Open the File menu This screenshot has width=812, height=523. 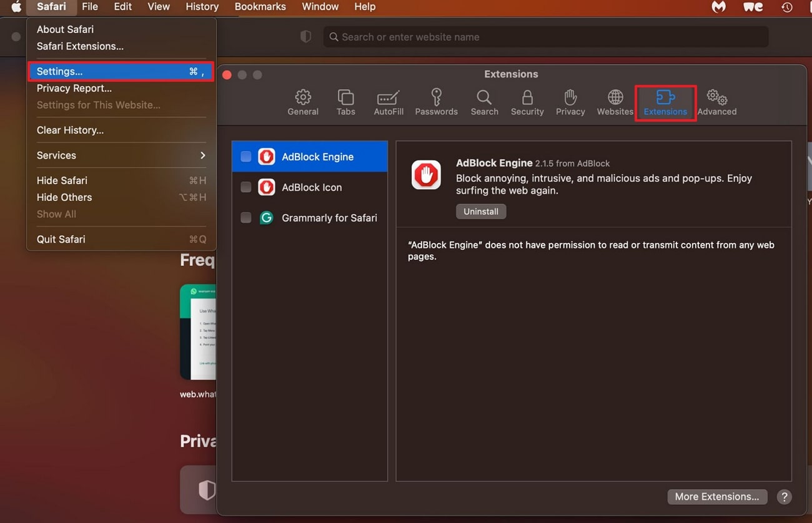90,7
